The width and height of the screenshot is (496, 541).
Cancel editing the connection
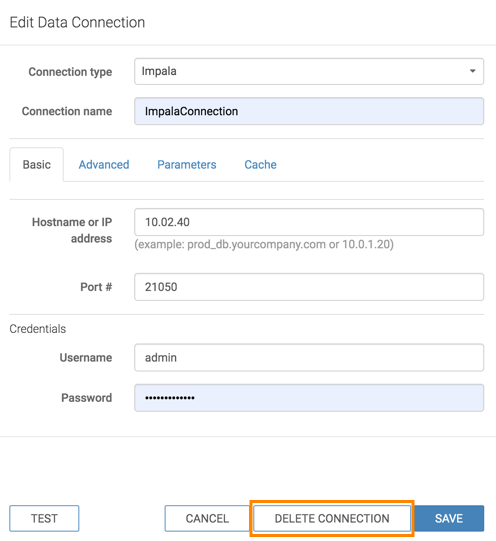(207, 518)
